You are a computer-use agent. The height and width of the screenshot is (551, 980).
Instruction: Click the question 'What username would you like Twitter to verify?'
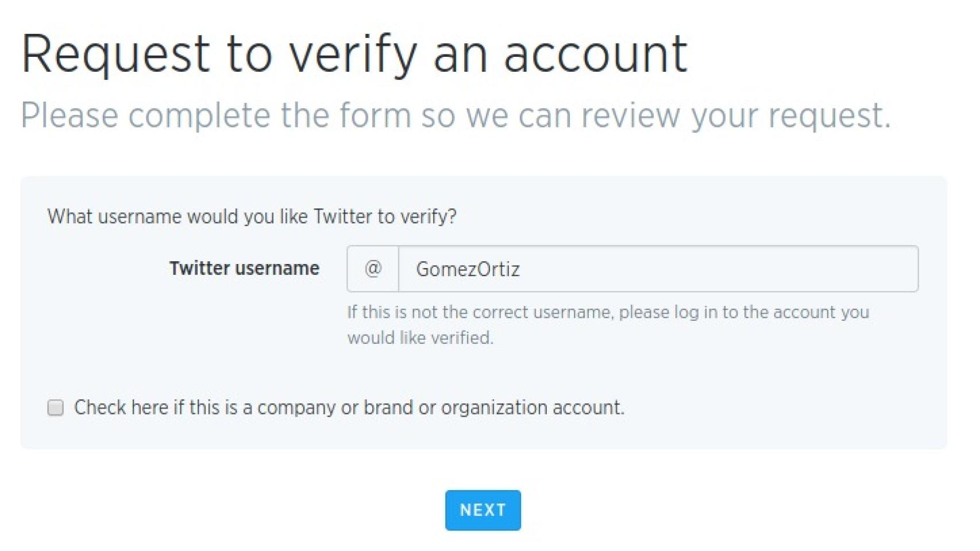pos(252,216)
